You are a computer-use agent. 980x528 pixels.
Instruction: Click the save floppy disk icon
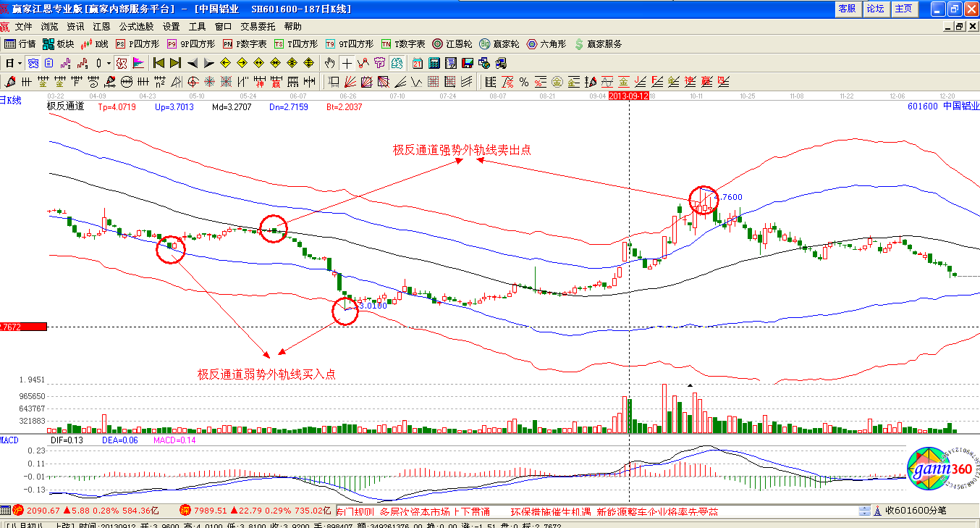467,63
